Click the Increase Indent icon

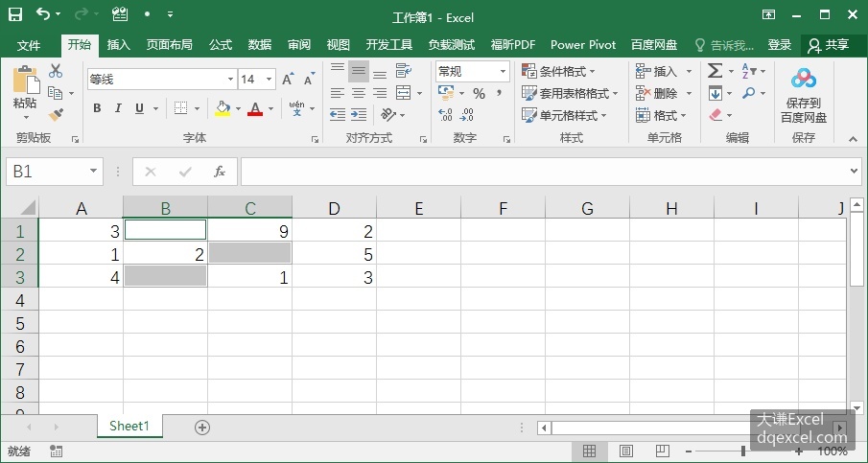click(359, 114)
